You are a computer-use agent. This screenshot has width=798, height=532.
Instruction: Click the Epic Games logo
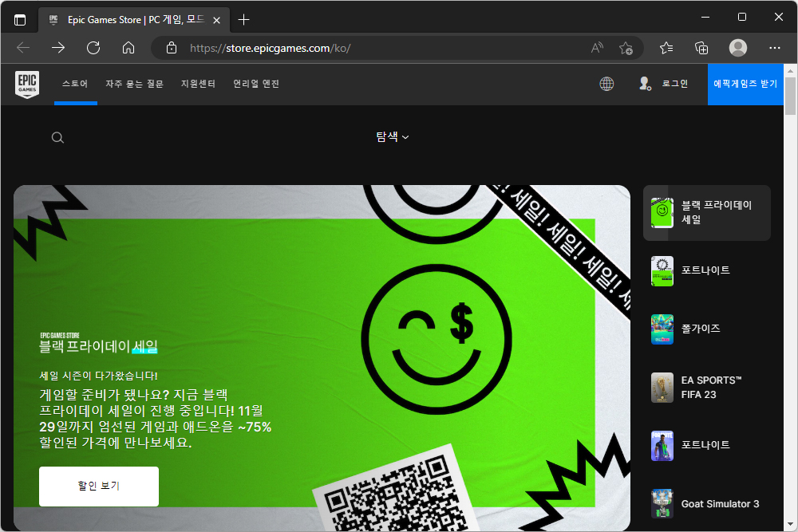(x=27, y=84)
